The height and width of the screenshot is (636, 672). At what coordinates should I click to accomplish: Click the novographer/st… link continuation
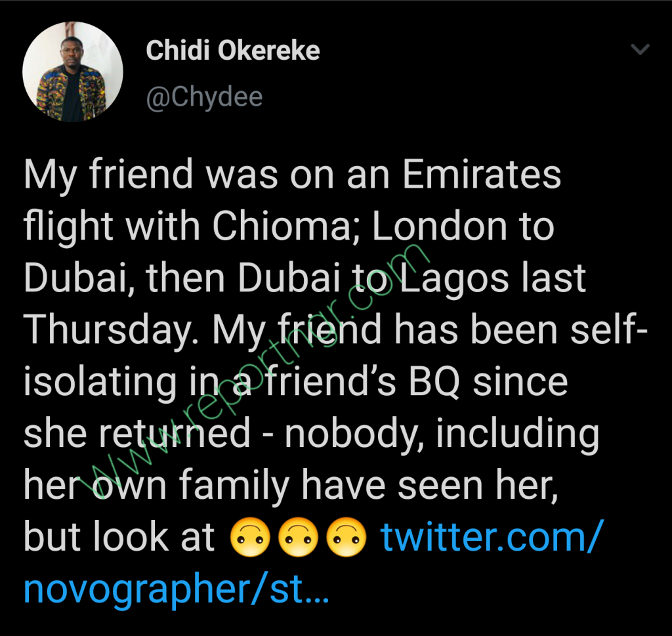tap(176, 589)
